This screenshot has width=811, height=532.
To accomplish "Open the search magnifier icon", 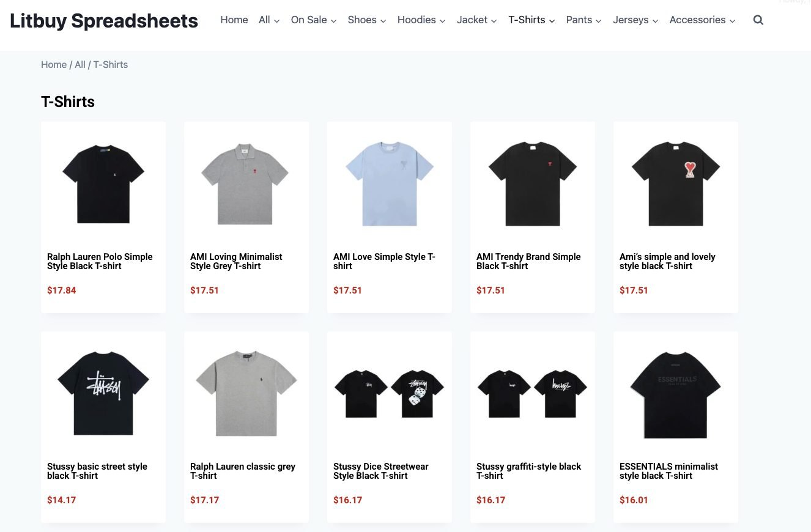I will [x=758, y=20].
